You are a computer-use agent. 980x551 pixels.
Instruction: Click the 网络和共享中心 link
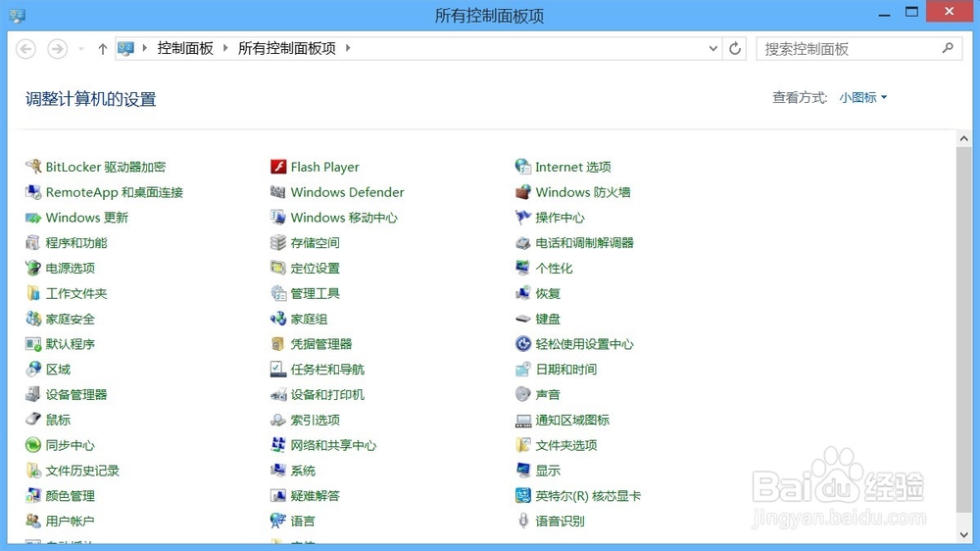click(x=334, y=445)
